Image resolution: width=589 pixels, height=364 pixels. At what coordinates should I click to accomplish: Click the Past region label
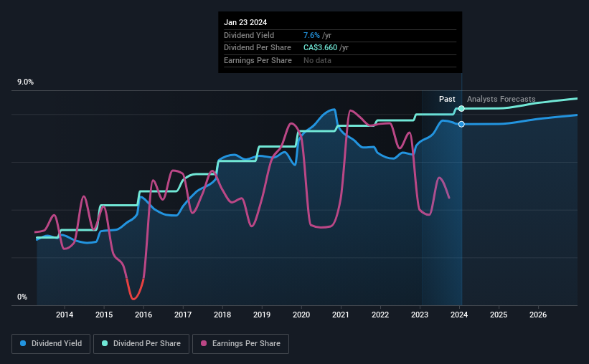point(447,99)
